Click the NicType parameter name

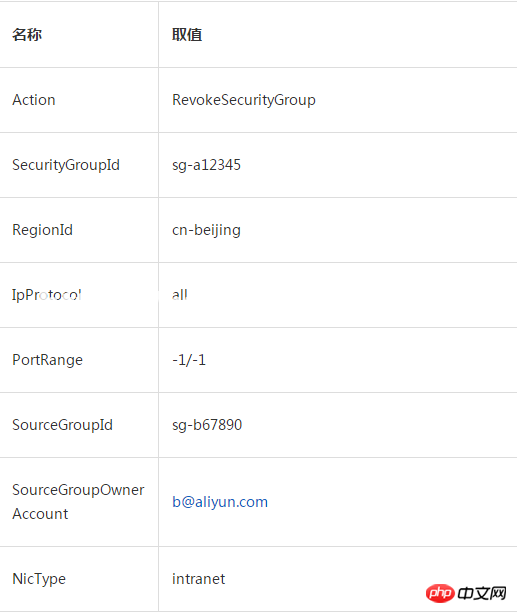(x=39, y=579)
